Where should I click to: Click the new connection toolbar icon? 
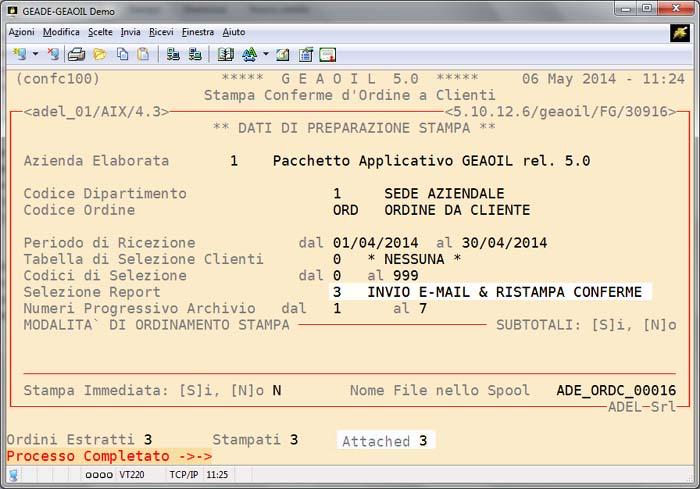17,54
